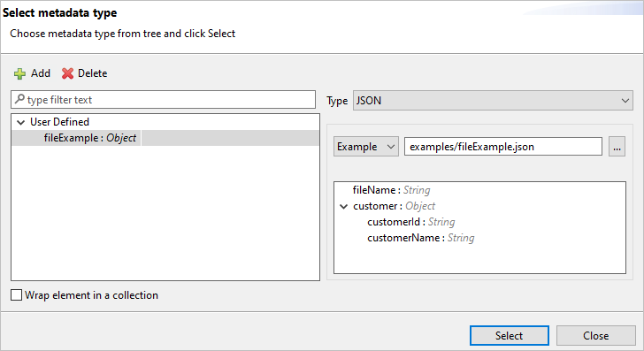The width and height of the screenshot is (644, 351).
Task: Click the Close button
Action: [595, 335]
